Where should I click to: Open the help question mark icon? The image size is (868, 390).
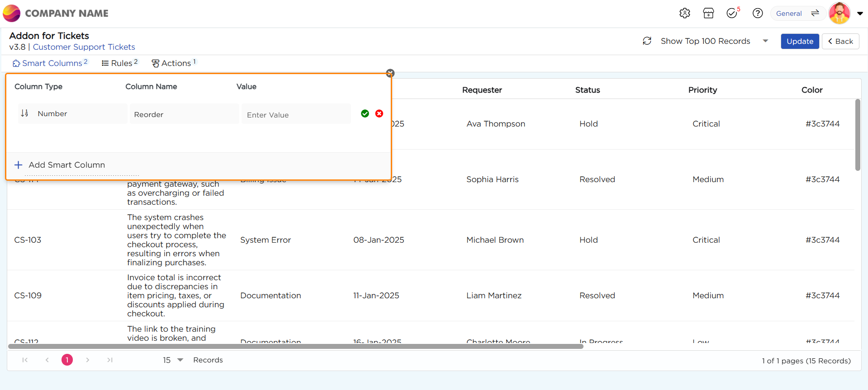pyautogui.click(x=757, y=14)
